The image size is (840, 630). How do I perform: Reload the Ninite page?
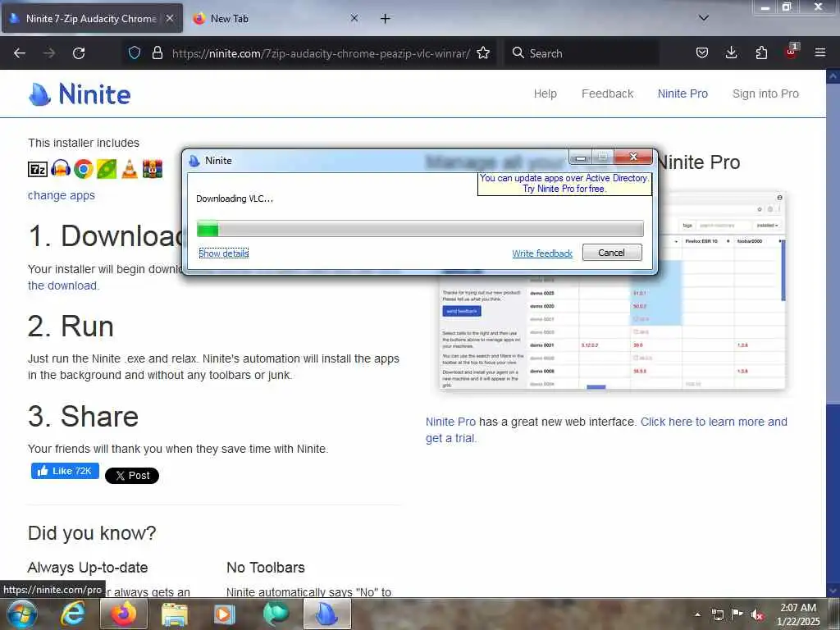tap(79, 53)
